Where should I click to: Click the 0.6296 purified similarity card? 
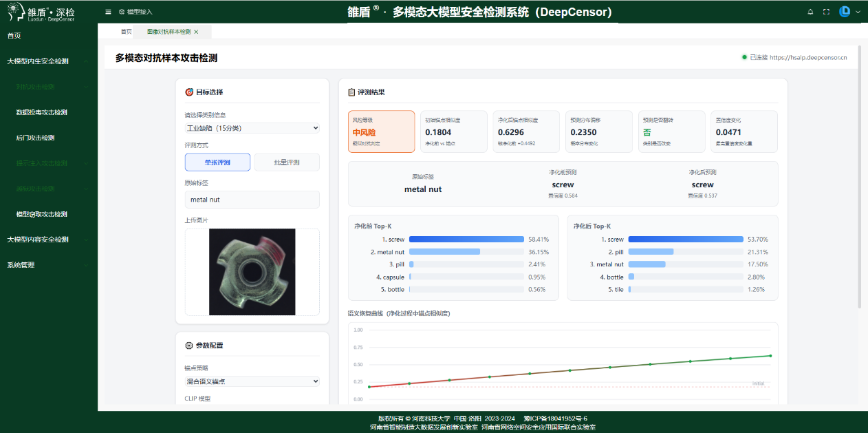pos(527,131)
